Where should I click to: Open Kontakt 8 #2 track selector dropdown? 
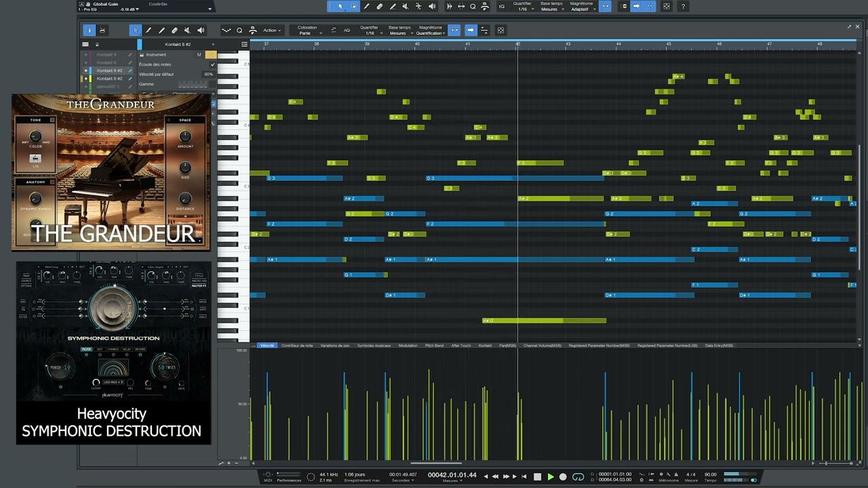pyautogui.click(x=178, y=44)
